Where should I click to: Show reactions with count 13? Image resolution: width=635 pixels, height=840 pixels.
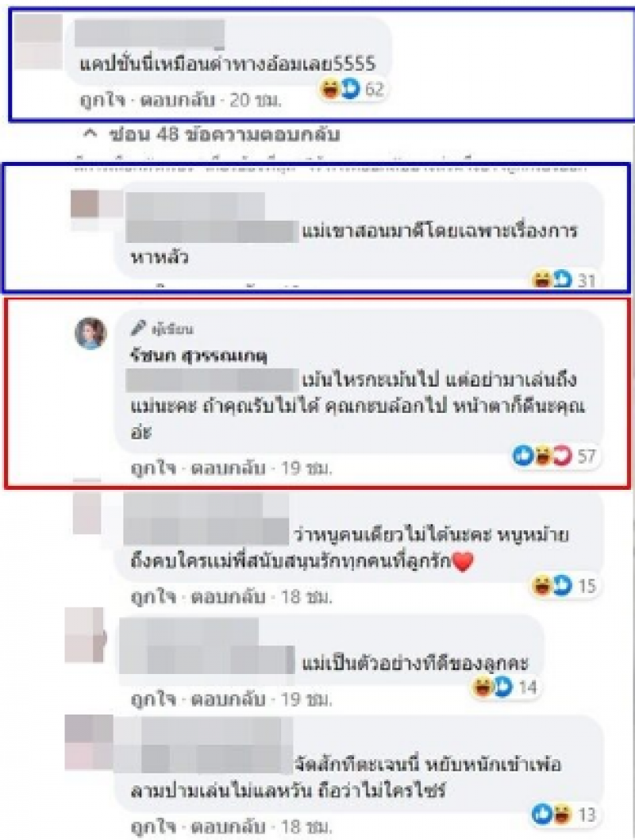coord(564,815)
